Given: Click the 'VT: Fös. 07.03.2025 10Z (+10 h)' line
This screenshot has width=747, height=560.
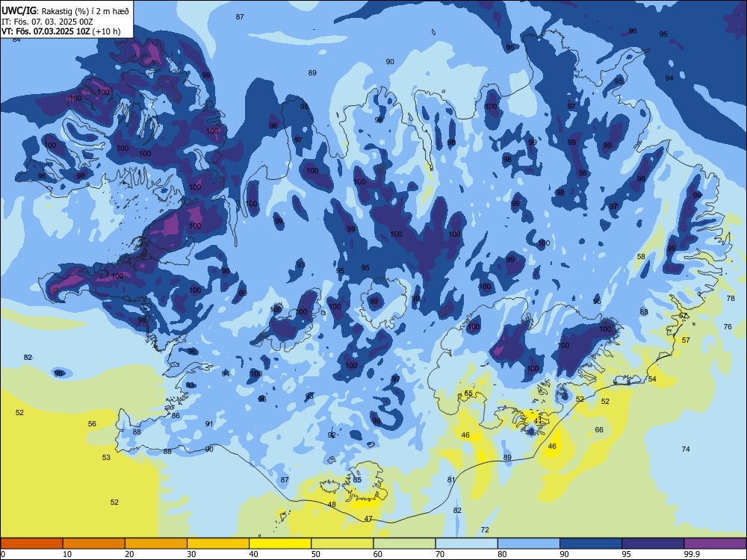Looking at the screenshot, I should coord(61,31).
